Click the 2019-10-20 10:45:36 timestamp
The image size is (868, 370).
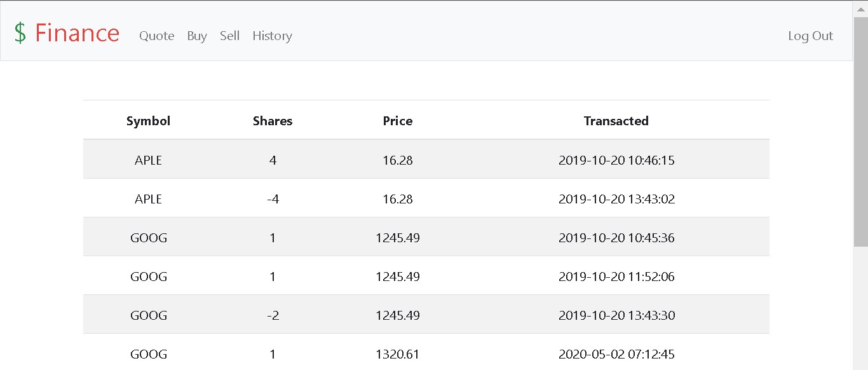click(616, 238)
